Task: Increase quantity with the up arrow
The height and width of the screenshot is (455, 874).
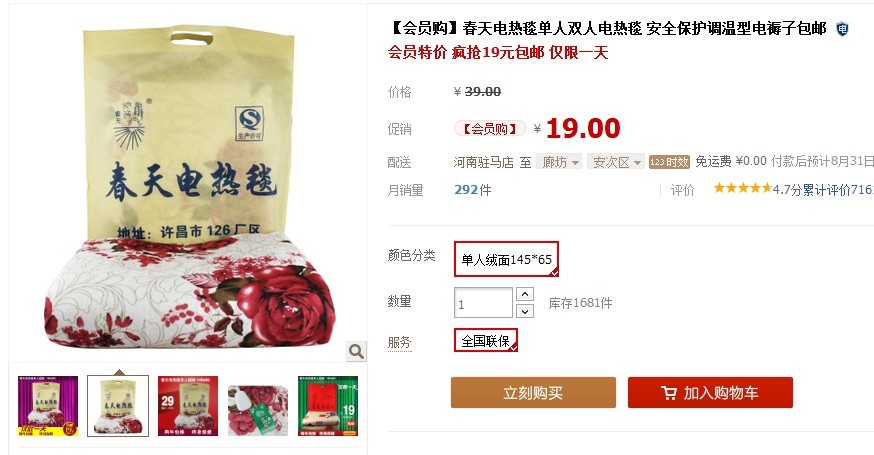Action: pos(525,294)
